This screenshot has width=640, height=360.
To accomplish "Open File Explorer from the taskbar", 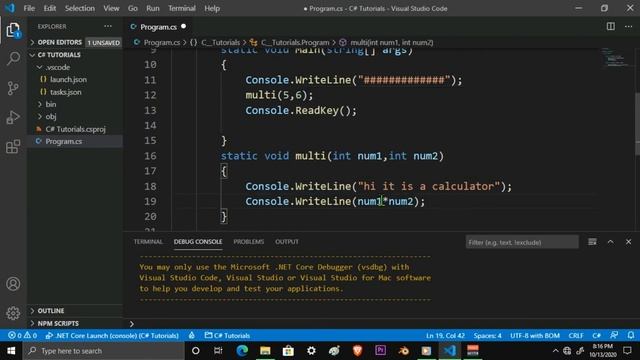I will coord(265,351).
